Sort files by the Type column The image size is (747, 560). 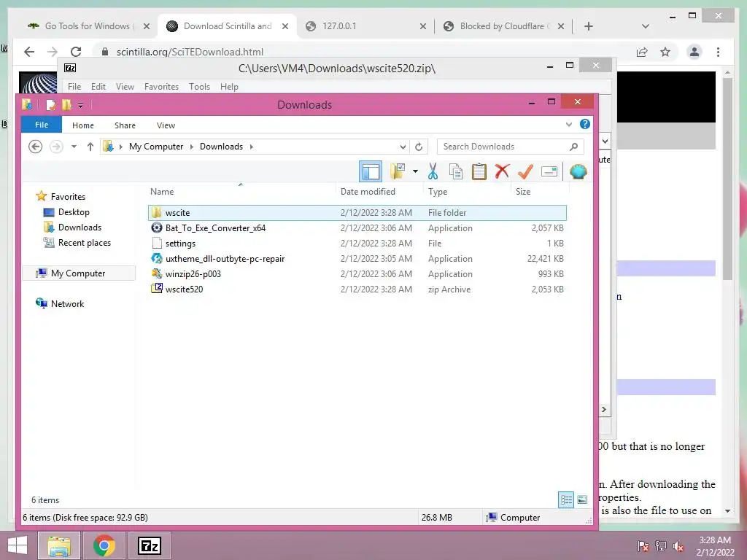pos(438,192)
